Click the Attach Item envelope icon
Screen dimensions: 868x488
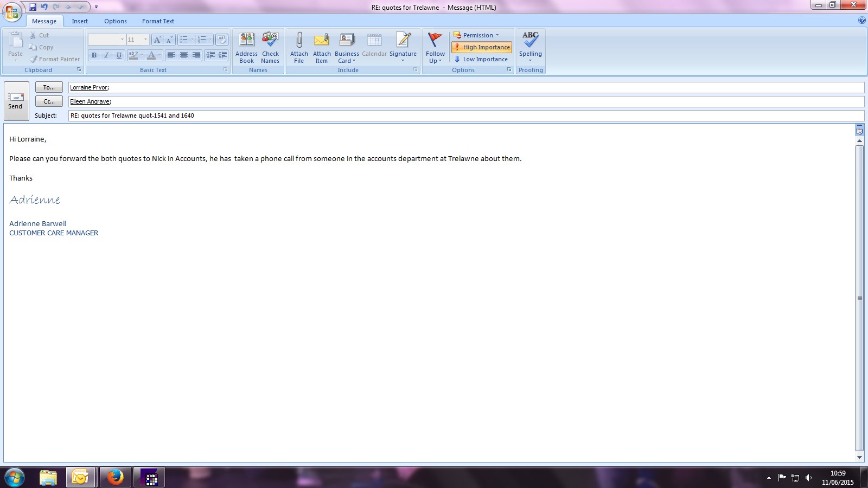tap(322, 41)
